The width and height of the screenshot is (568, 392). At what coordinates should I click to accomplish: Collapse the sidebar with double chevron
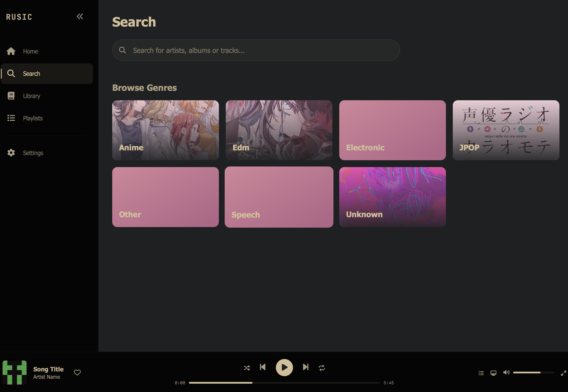point(80,16)
